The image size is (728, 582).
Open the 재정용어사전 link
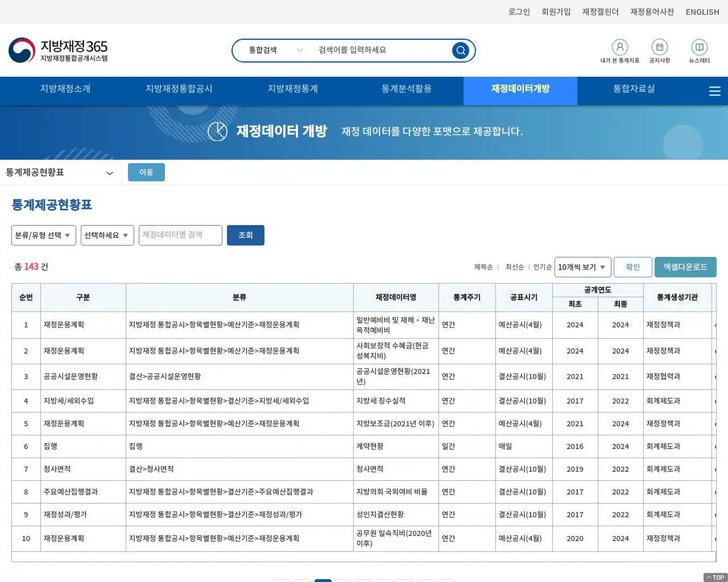(x=652, y=12)
